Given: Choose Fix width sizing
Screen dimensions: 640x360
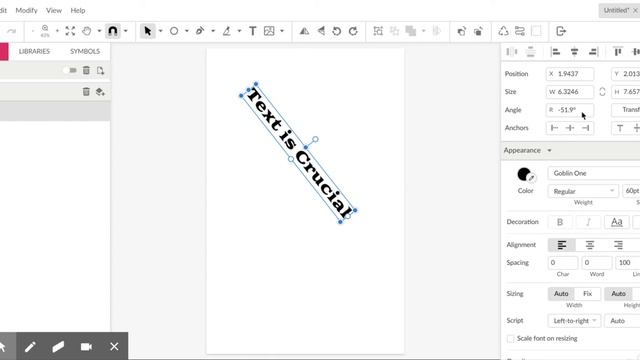Looking at the screenshot, I should (x=587, y=293).
